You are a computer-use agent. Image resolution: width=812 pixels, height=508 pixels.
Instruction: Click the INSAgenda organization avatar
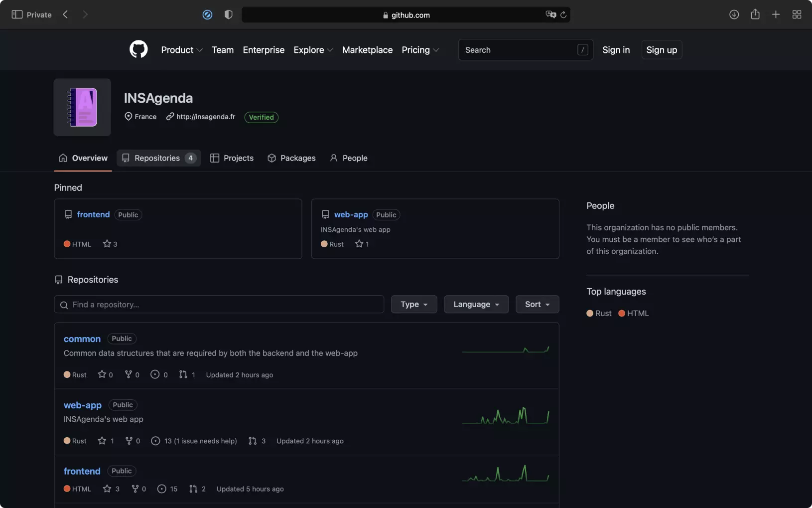[82, 107]
